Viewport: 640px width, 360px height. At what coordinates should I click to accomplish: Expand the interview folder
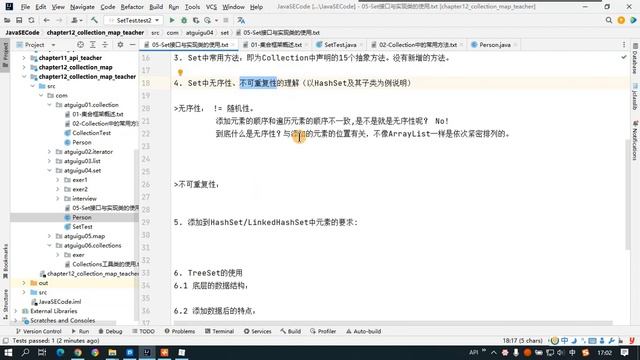point(58,199)
